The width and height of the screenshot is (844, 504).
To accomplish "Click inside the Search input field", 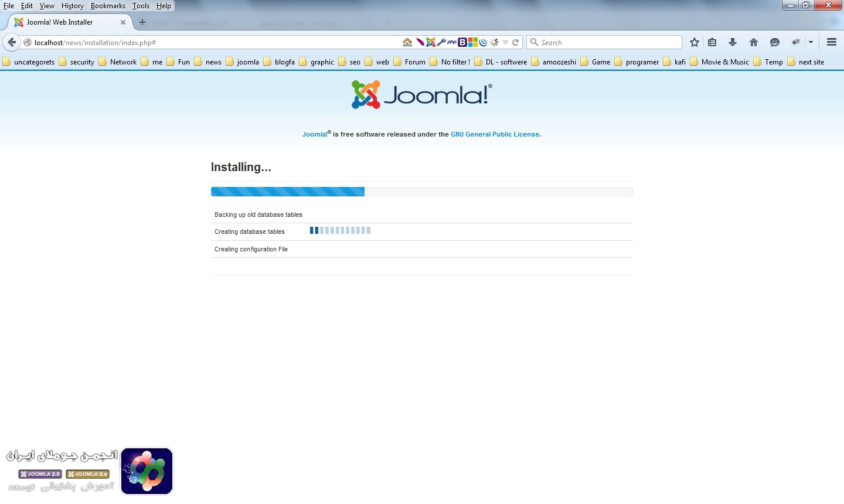I will [610, 42].
